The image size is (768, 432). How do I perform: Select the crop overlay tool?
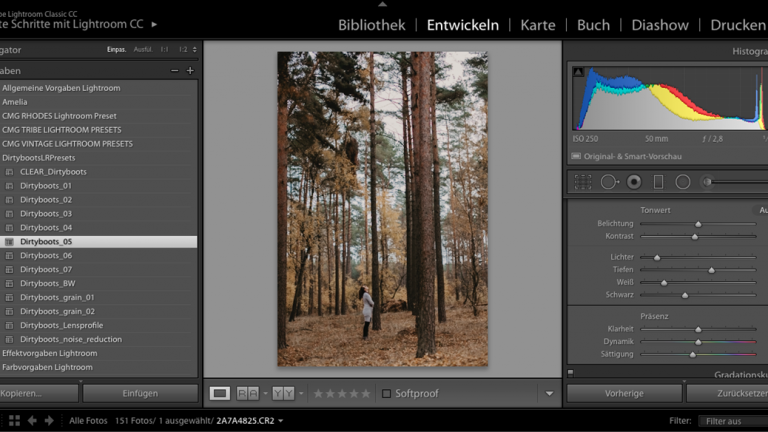pyautogui.click(x=583, y=182)
